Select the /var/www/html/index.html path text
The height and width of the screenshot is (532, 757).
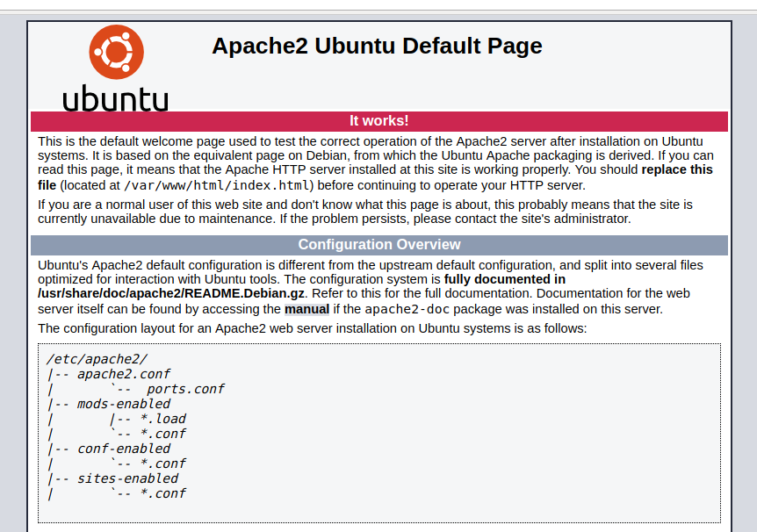tap(216, 185)
